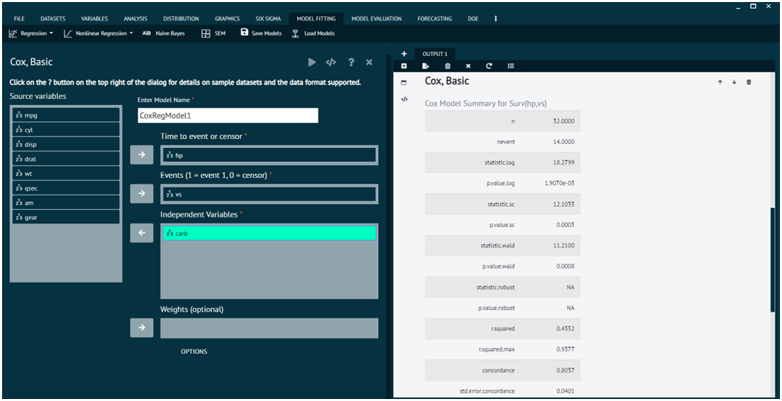Image resolution: width=782 pixels, height=401 pixels.
Task: Select qsec in Source variables
Action: [66, 188]
